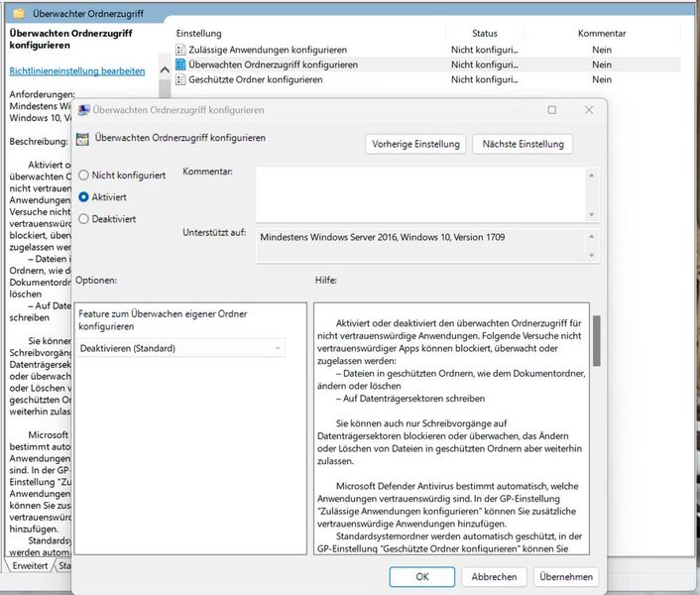Viewport: 700px width, 595px height.
Task: Switch to the Erweitert tab
Action: coord(30,565)
